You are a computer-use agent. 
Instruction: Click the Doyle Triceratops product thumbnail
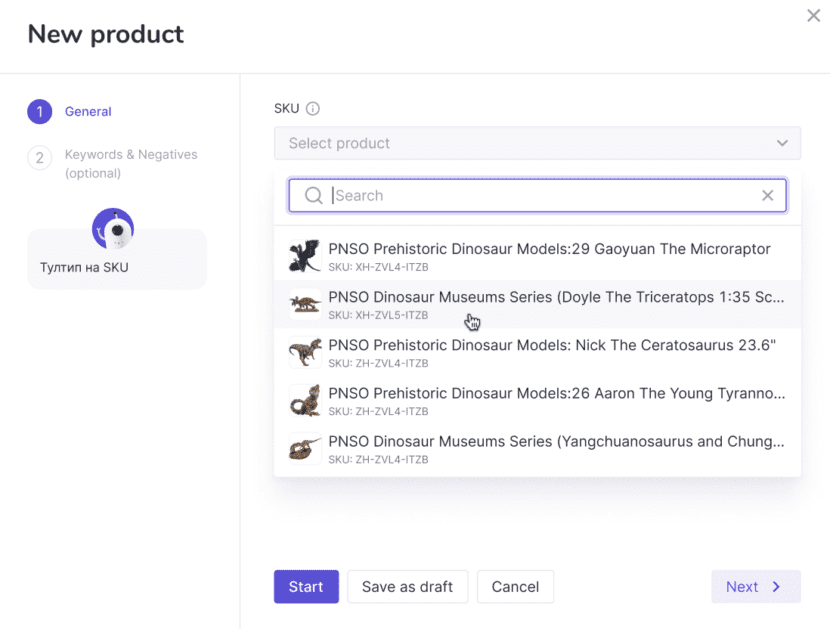(x=305, y=304)
